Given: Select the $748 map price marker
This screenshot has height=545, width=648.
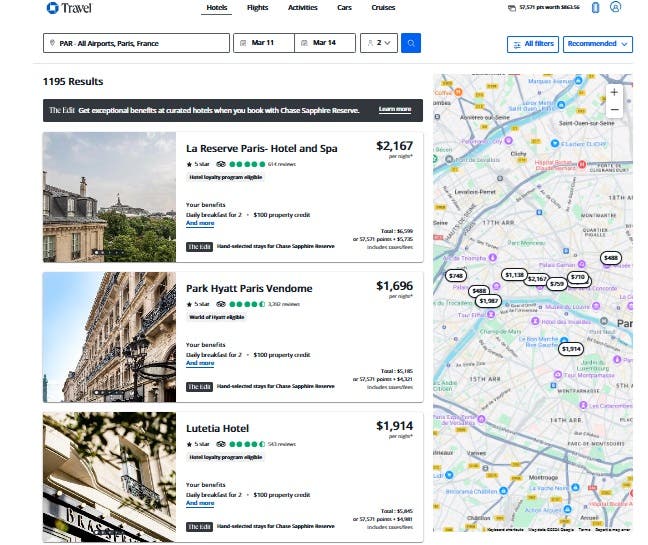Looking at the screenshot, I should (x=456, y=276).
